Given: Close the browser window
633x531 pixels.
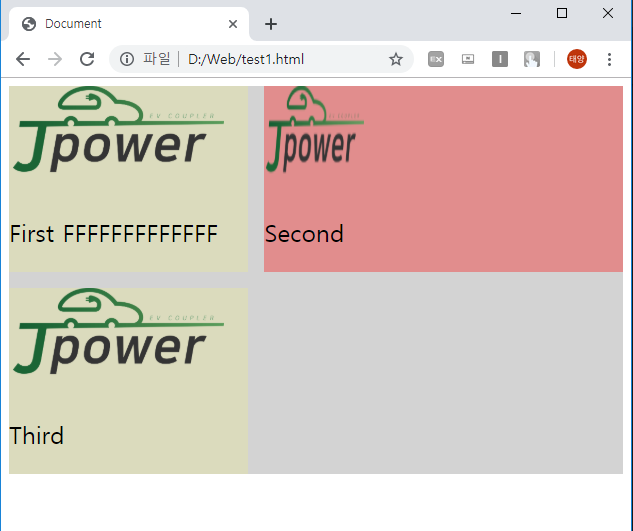Looking at the screenshot, I should click(x=608, y=13).
